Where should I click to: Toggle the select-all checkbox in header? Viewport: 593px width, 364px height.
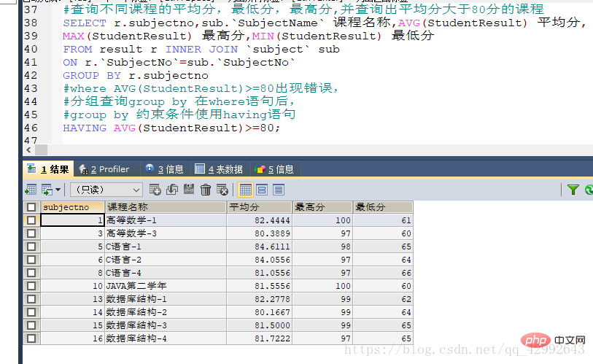point(31,207)
